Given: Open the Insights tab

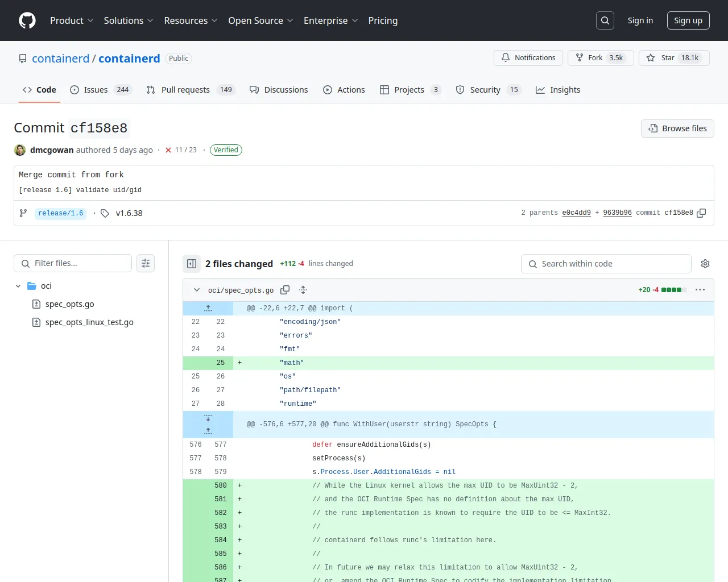Looking at the screenshot, I should (x=558, y=90).
